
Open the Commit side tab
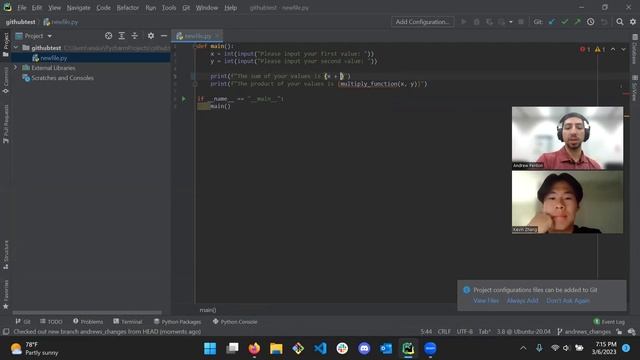(x=6, y=80)
